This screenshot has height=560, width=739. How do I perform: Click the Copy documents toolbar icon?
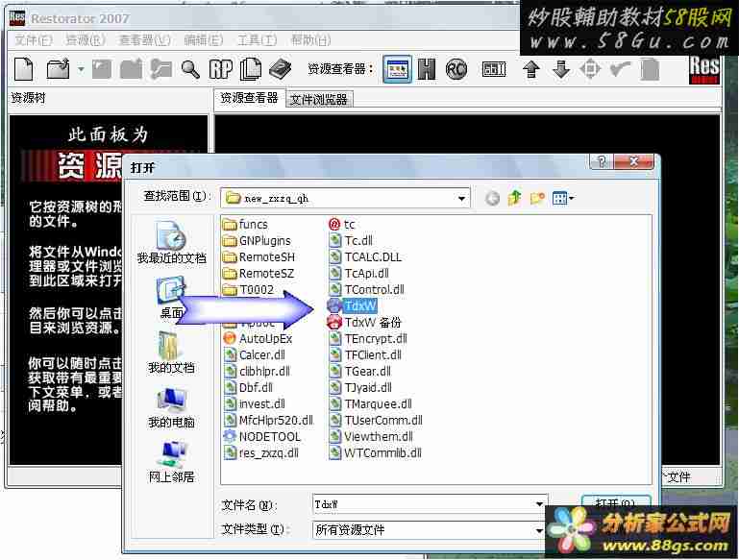(x=250, y=70)
